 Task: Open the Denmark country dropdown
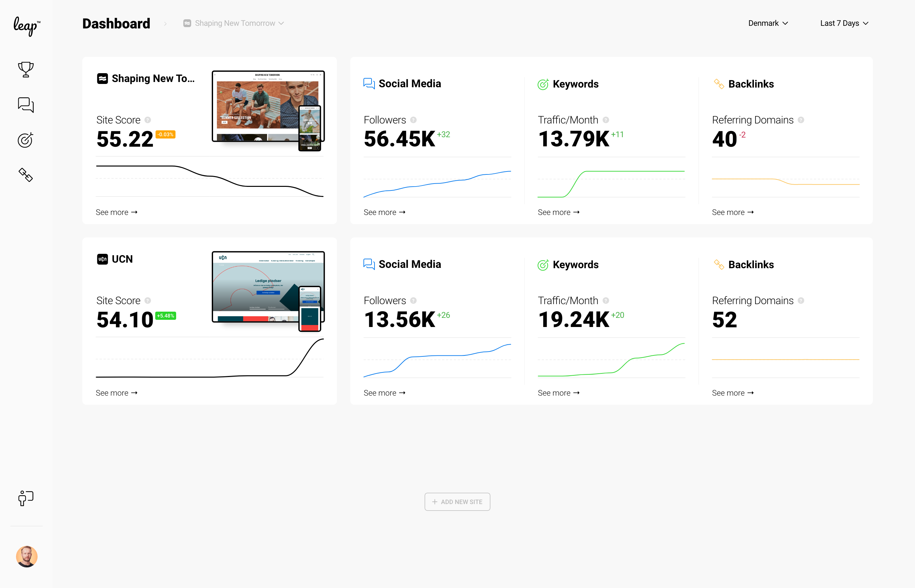point(768,23)
